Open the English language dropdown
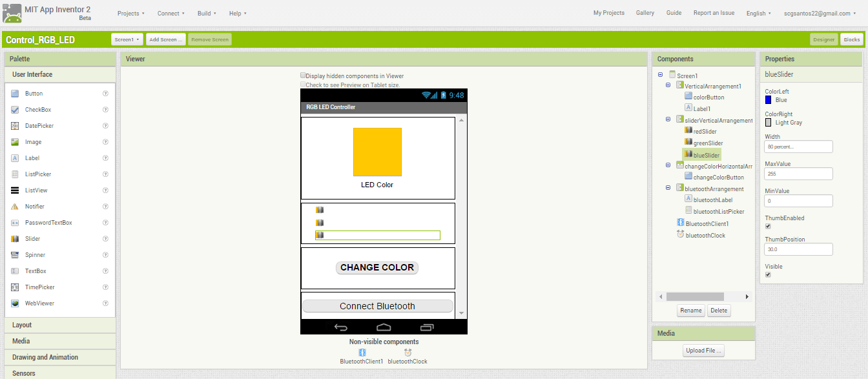 (x=758, y=13)
